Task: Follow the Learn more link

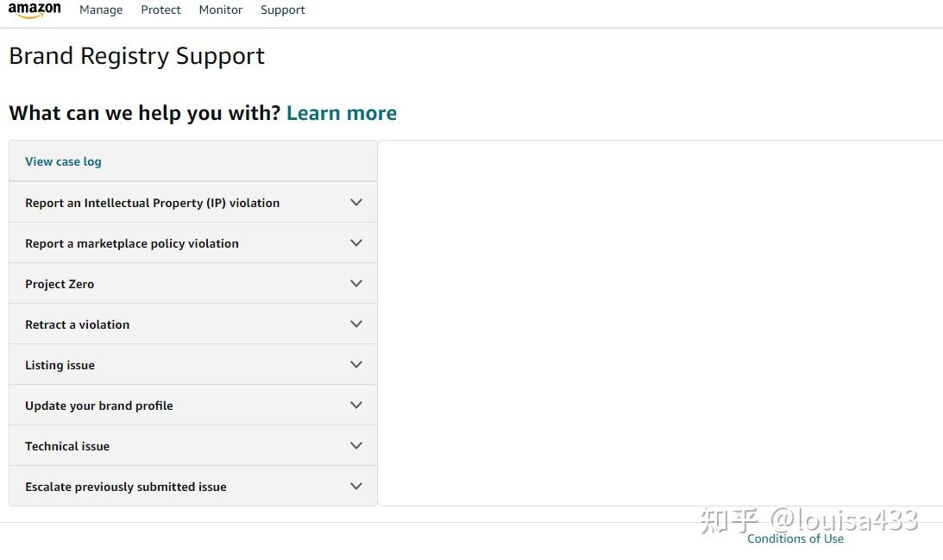Action: (x=342, y=113)
